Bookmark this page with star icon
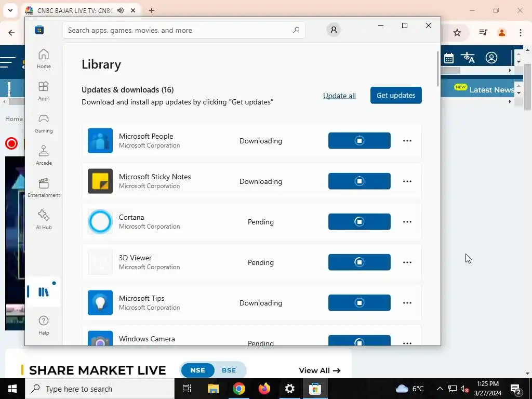The width and height of the screenshot is (532, 399). 457,33
